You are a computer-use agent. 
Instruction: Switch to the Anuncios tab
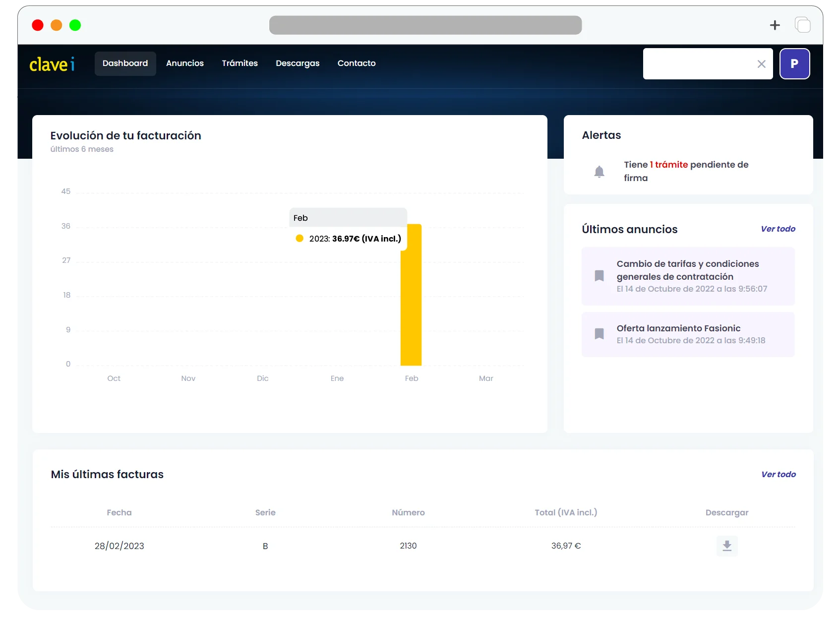(x=184, y=63)
